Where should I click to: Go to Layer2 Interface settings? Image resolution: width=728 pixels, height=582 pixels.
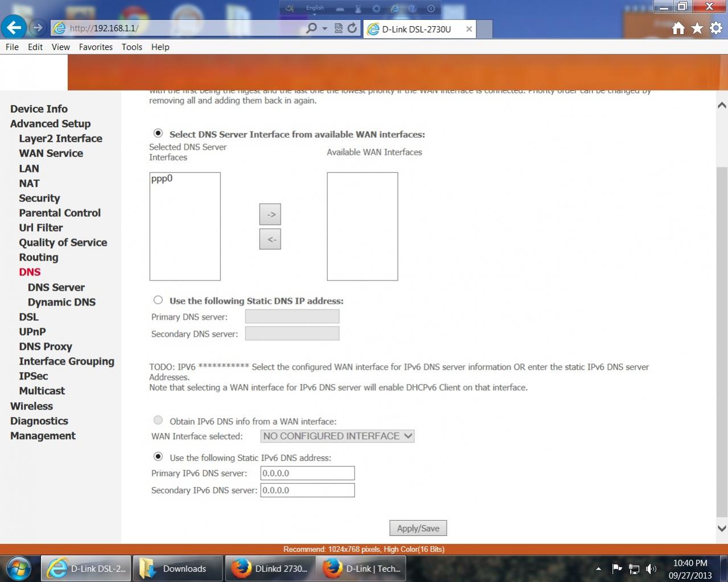click(60, 139)
